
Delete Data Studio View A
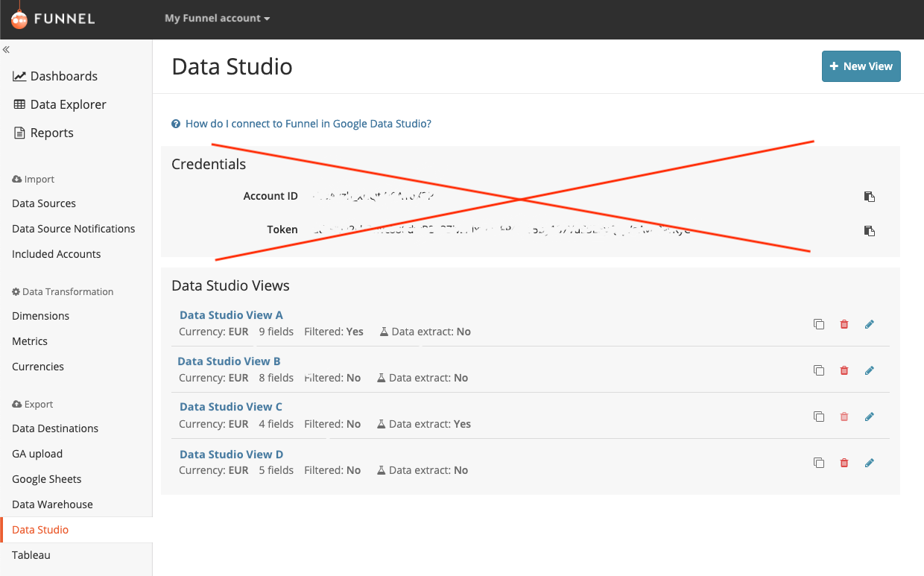pos(844,324)
